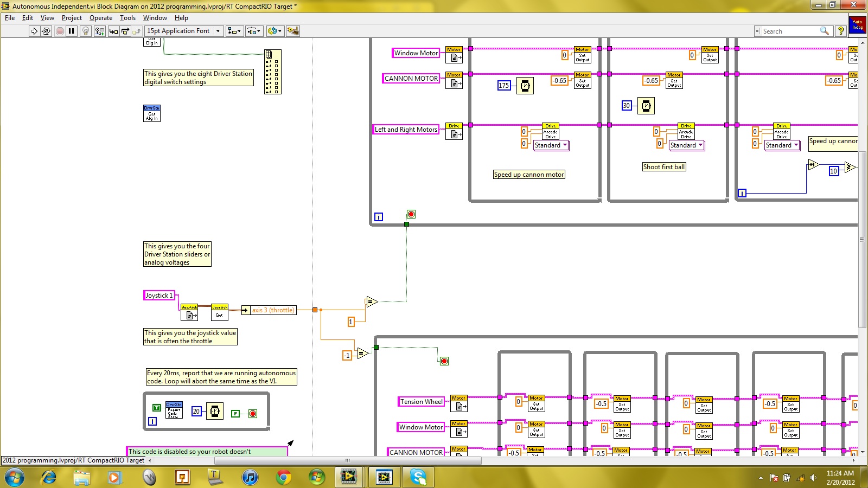Image resolution: width=868 pixels, height=488 pixels.
Task: Click the Joystick 1 label
Action: [159, 296]
